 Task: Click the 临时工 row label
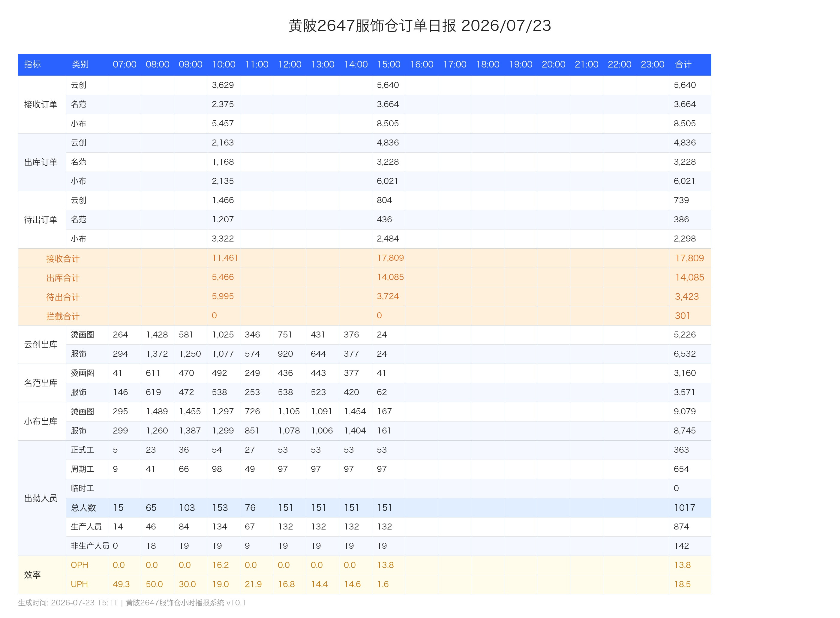82,488
